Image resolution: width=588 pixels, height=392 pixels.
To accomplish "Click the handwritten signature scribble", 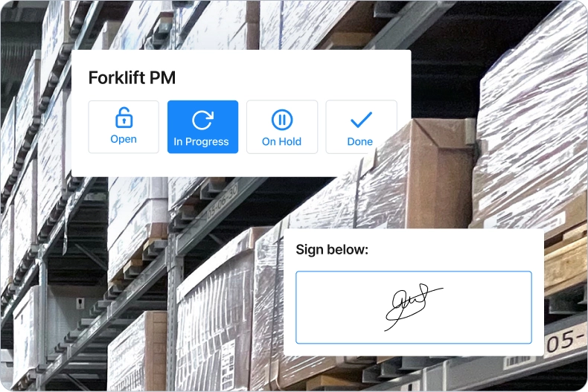I will click(x=413, y=306).
